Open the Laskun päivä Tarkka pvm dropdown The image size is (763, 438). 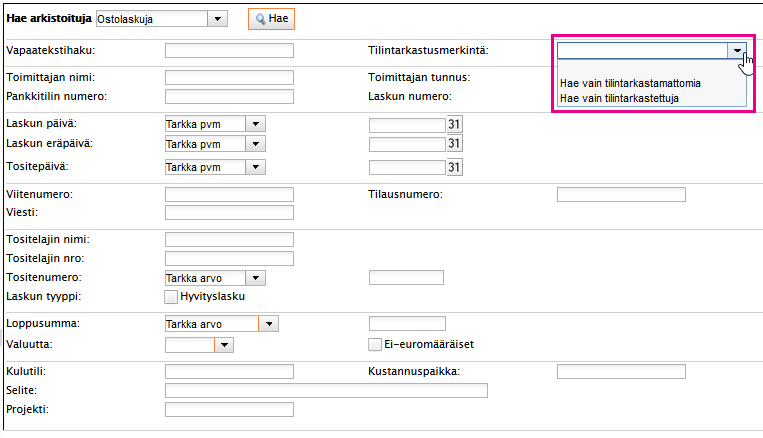255,124
